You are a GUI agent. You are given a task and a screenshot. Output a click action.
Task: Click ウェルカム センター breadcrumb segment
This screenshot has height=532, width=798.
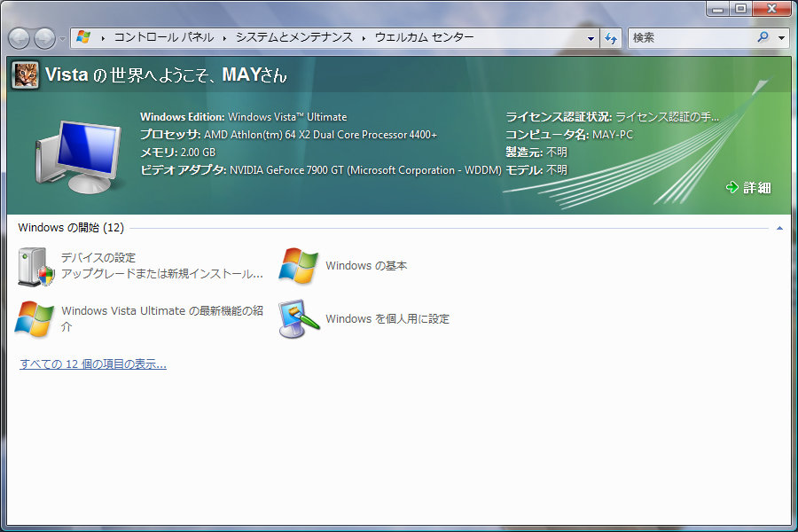pos(424,37)
